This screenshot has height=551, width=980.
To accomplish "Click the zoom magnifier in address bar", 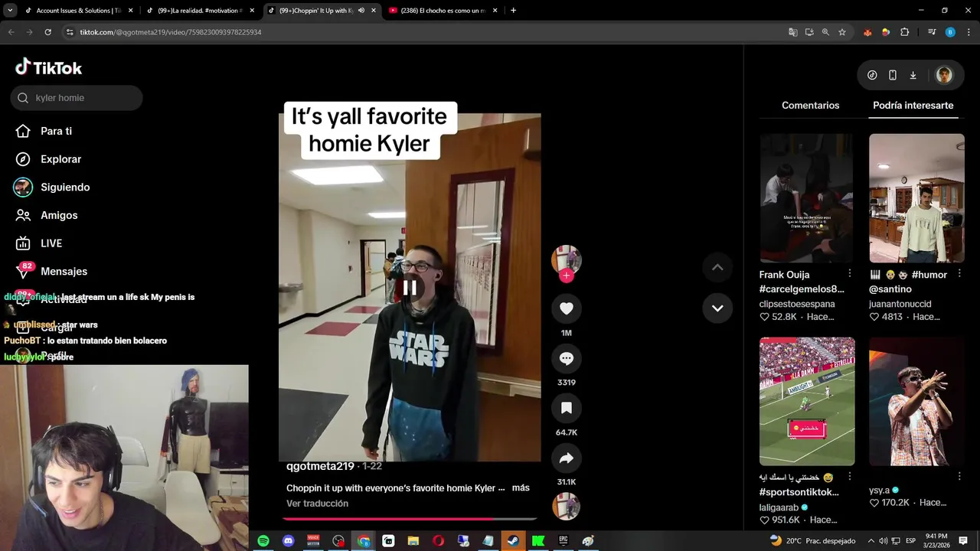I will pos(825,32).
